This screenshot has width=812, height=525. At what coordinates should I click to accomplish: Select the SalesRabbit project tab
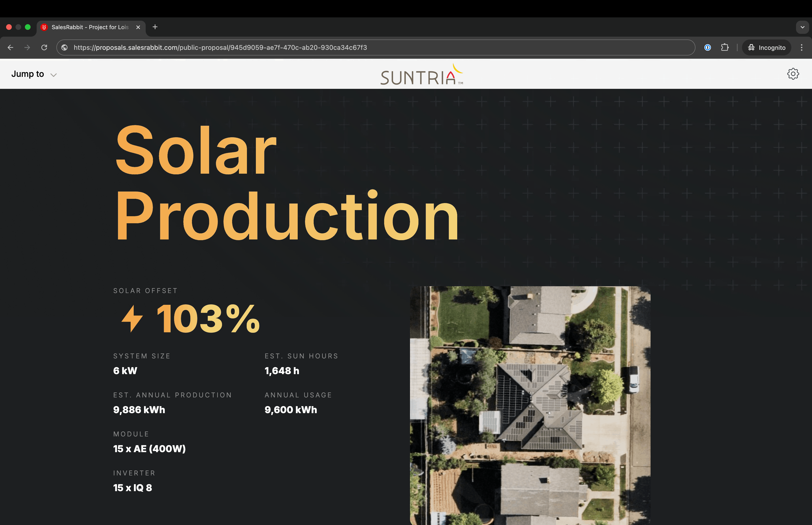tap(90, 27)
